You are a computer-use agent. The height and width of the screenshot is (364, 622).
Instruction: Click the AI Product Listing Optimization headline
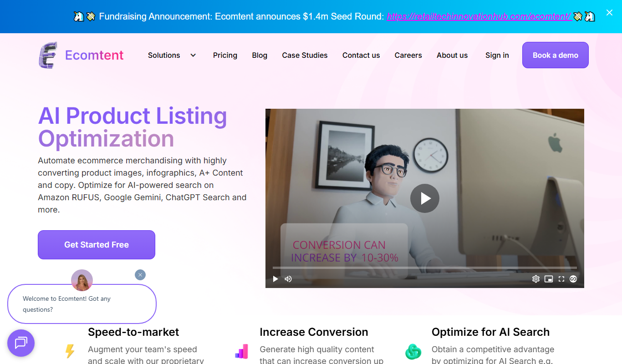pyautogui.click(x=133, y=127)
